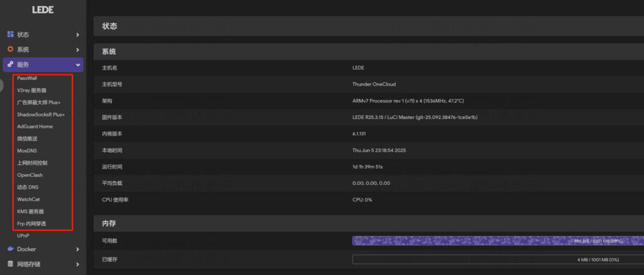Click the 可用数 memory progress bar
644x275 pixels.
(498, 241)
